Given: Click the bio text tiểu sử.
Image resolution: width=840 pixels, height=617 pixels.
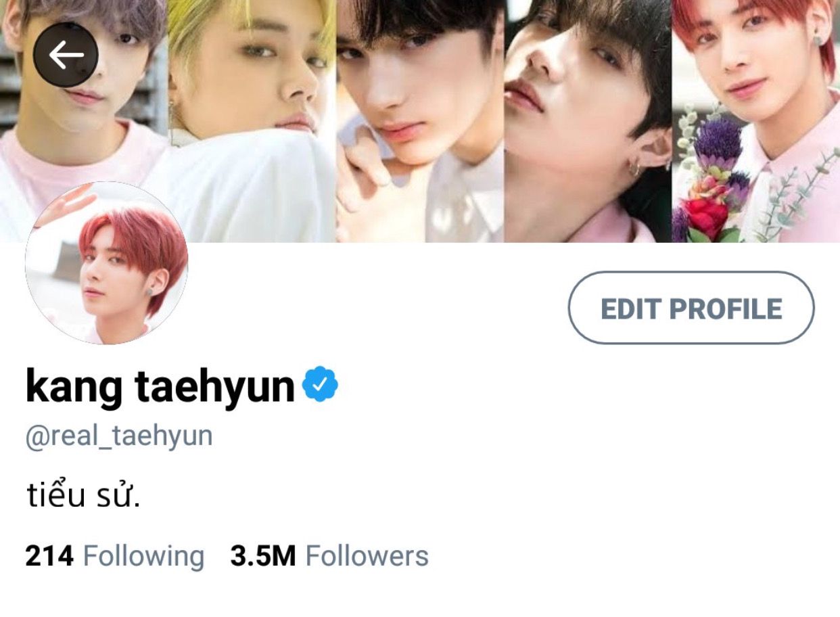Looking at the screenshot, I should pyautogui.click(x=84, y=496).
